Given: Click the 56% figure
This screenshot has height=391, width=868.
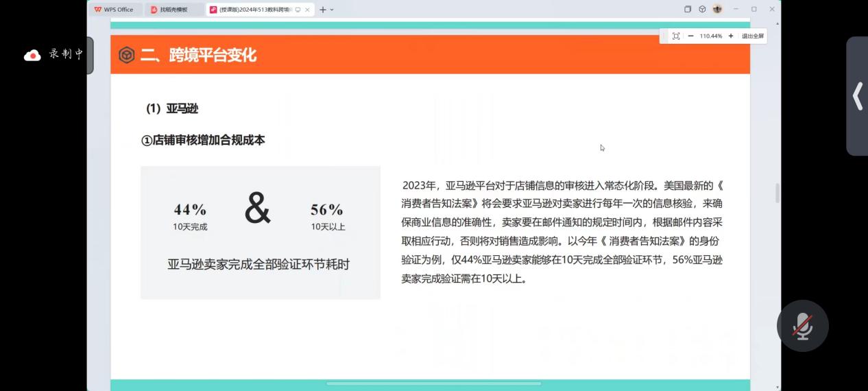Looking at the screenshot, I should [327, 209].
